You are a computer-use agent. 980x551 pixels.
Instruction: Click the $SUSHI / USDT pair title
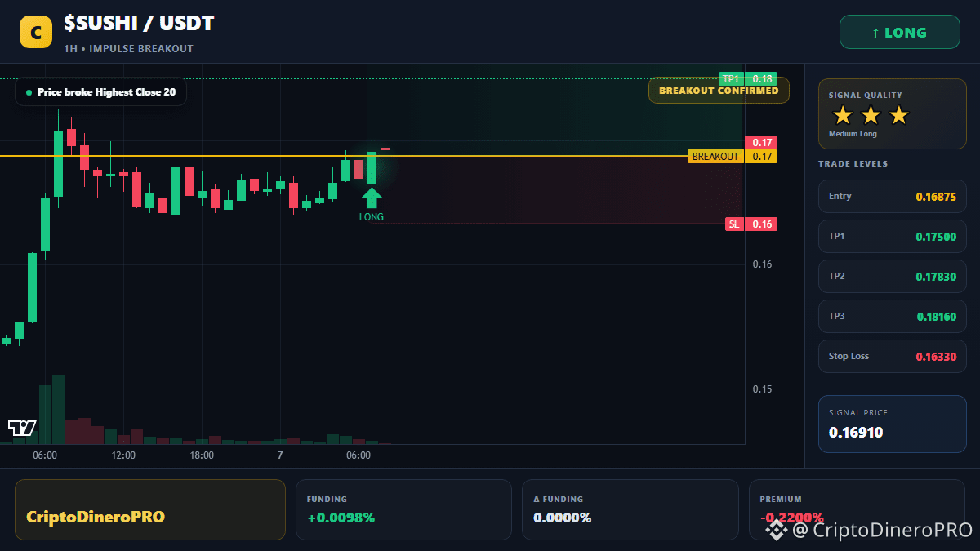[x=139, y=24]
